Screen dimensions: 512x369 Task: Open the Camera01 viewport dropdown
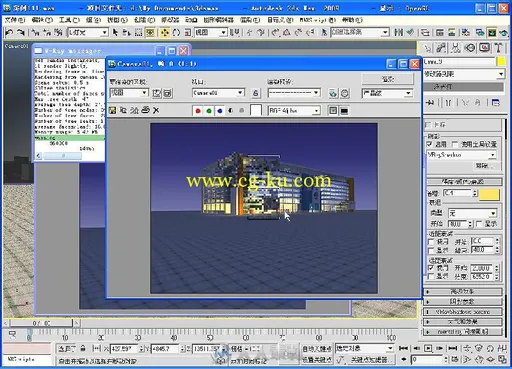click(x=218, y=93)
